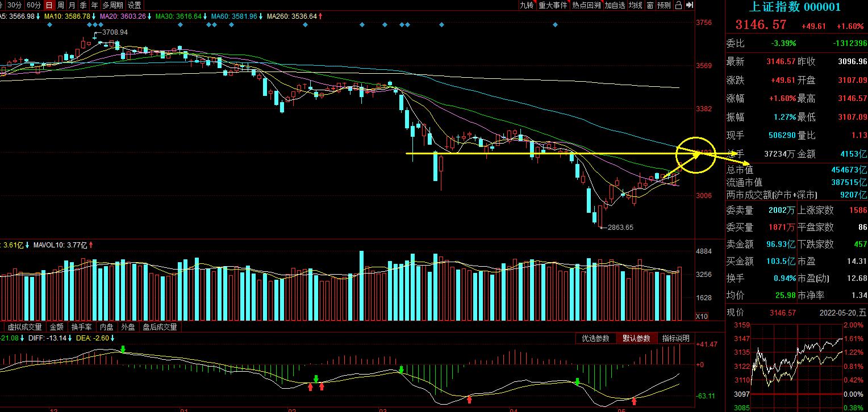Screen dimensions: 868x412
Task: Select the 周 weekly chart tab
Action: coord(61,5)
